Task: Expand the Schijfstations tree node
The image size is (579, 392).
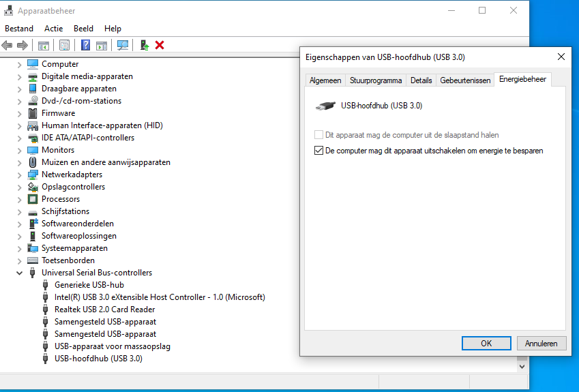Action: (20, 211)
